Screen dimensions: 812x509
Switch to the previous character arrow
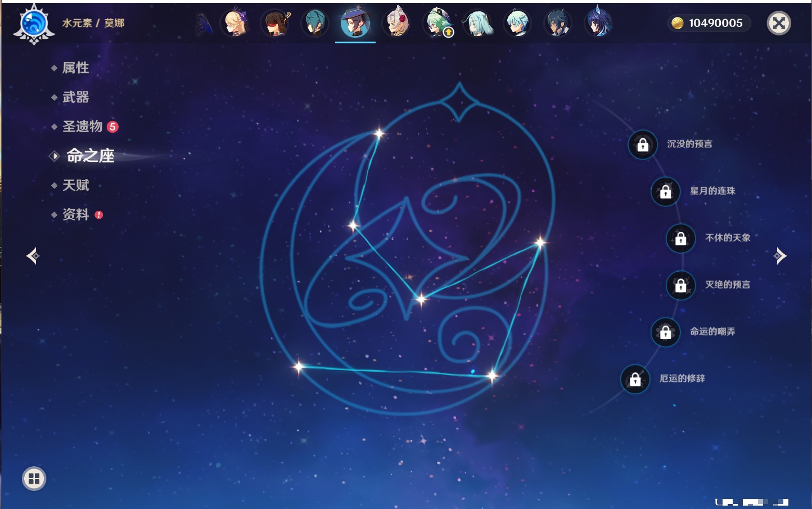pyautogui.click(x=33, y=256)
